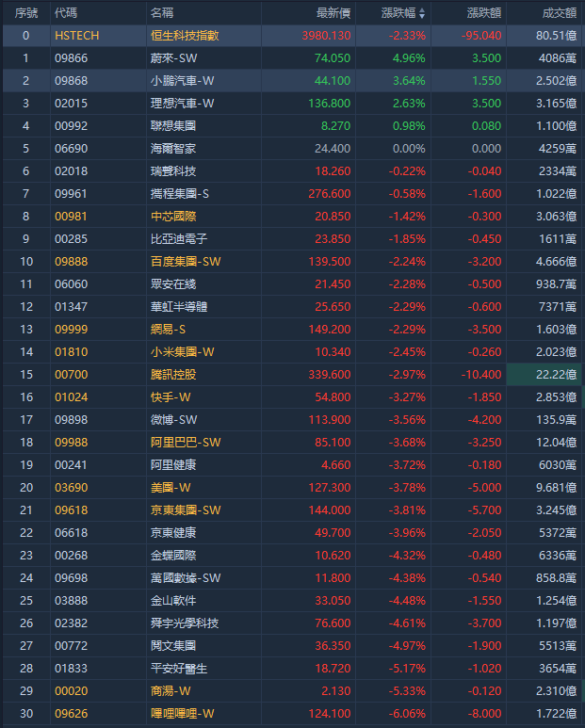Select stock name 微博-SW

coord(173,420)
